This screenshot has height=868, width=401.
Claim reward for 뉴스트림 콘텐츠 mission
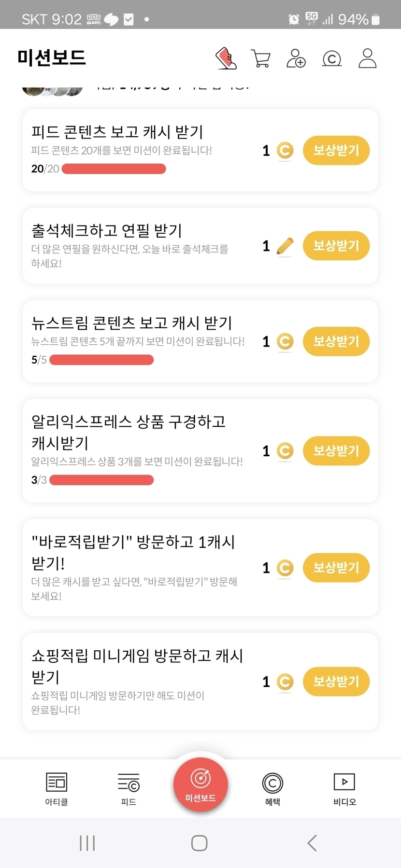pyautogui.click(x=336, y=341)
